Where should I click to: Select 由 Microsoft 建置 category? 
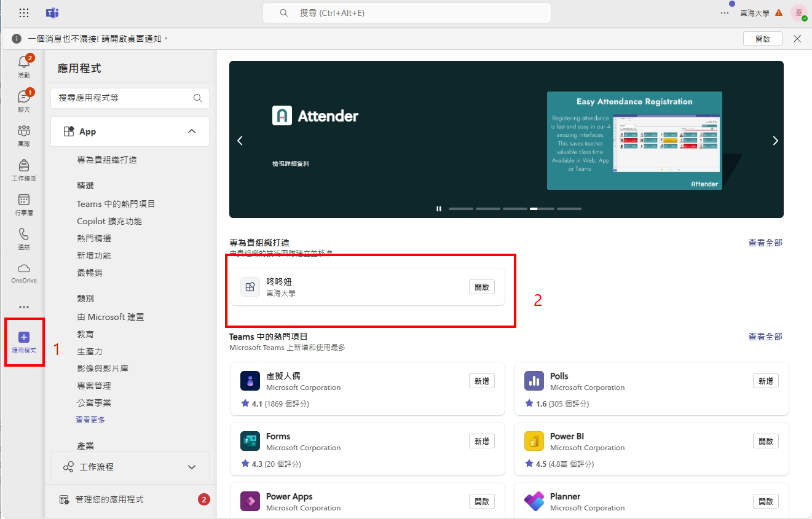111,317
